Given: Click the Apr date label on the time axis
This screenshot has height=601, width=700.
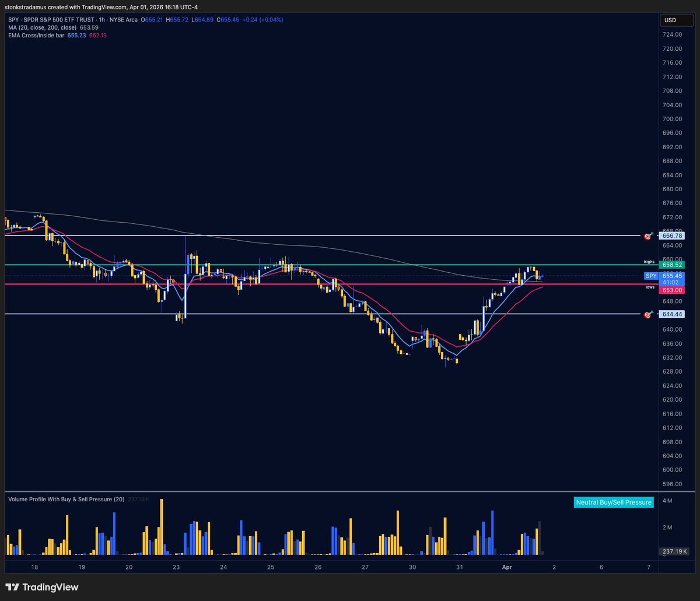Looking at the screenshot, I should pos(506,567).
